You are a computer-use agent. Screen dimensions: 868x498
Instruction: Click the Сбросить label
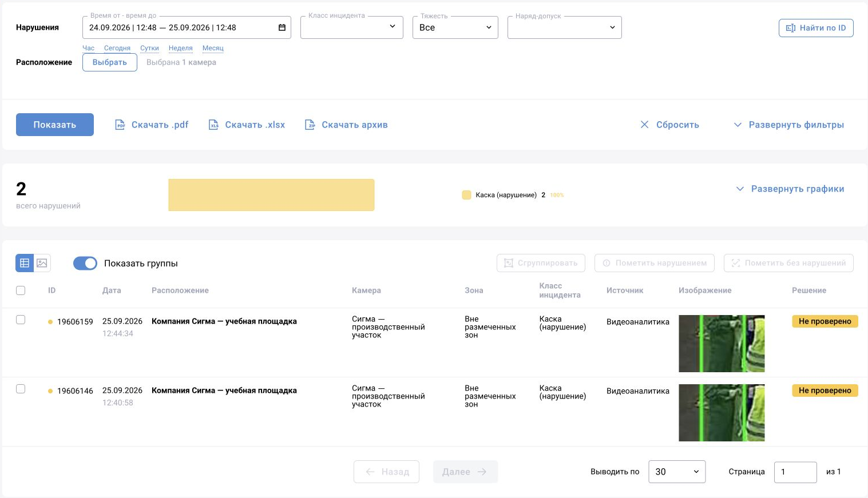(x=677, y=125)
